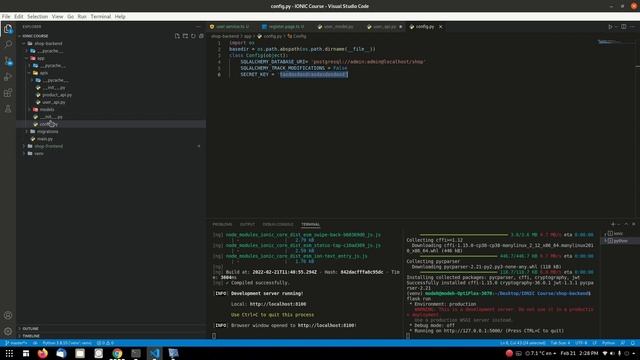
Task: Open product_api.py in the Explorer
Action: click(57, 95)
